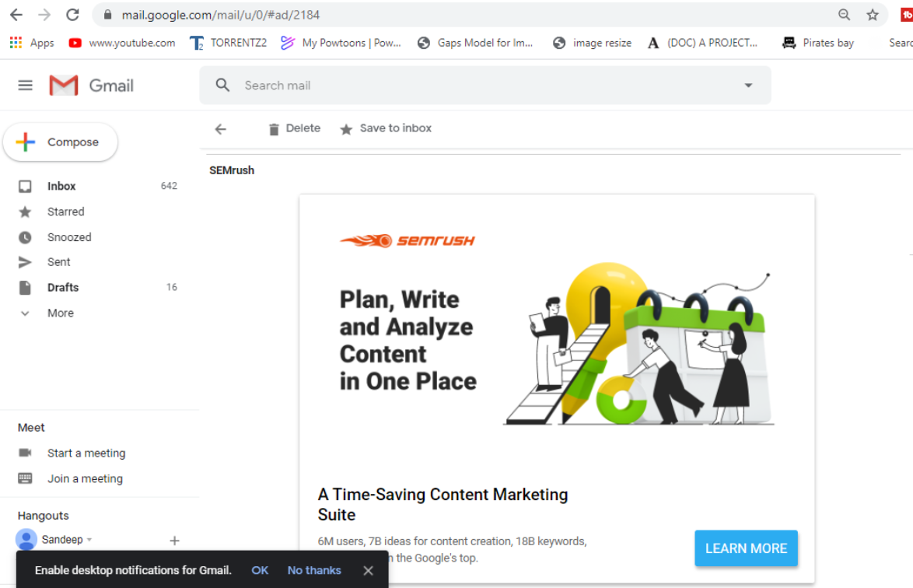Viewport: 913px width, 588px height.
Task: Click the search magnifier icon
Action: [222, 85]
